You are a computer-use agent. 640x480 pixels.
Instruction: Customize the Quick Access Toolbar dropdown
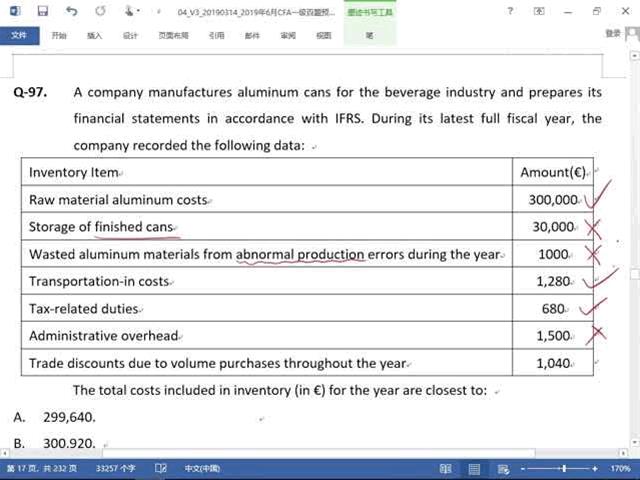[158, 11]
